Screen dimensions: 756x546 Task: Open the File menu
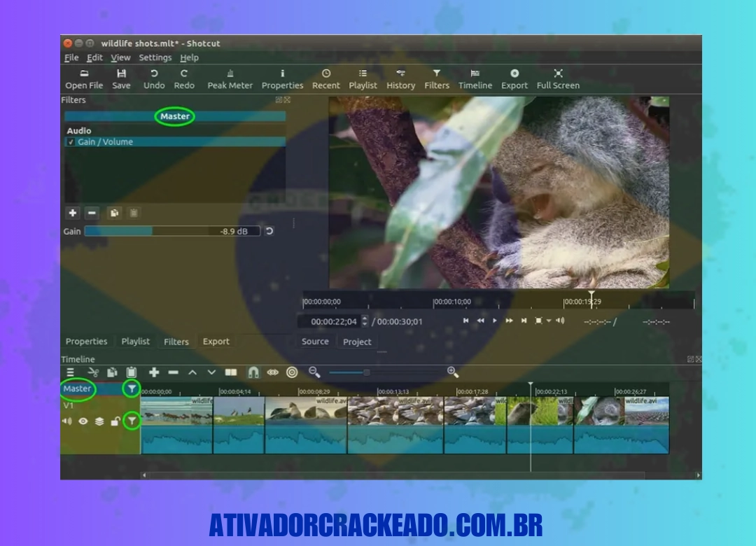tap(71, 57)
